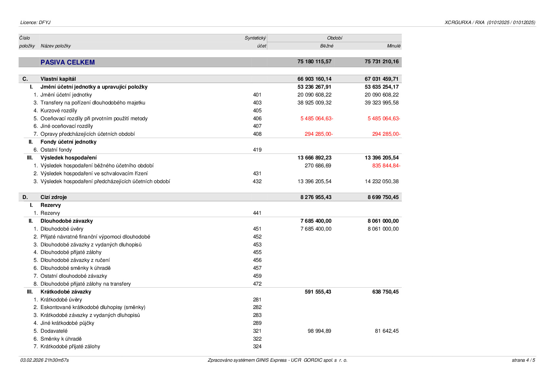Click the PASIVA CELKEM heading

(x=68, y=62)
